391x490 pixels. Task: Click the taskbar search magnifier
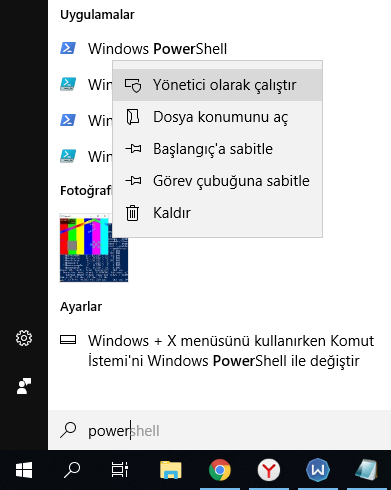(x=72, y=470)
